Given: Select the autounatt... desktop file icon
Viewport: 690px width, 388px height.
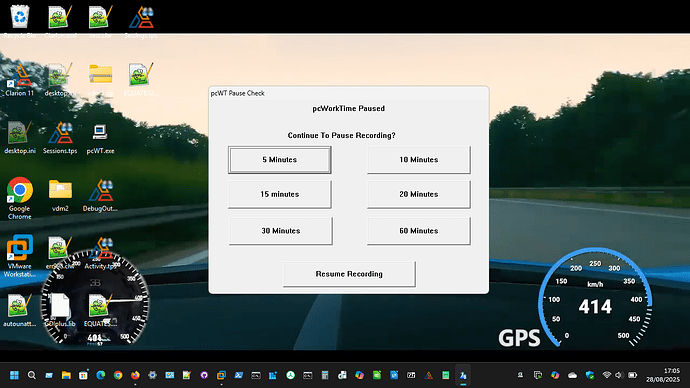Looking at the screenshot, I should [x=19, y=311].
